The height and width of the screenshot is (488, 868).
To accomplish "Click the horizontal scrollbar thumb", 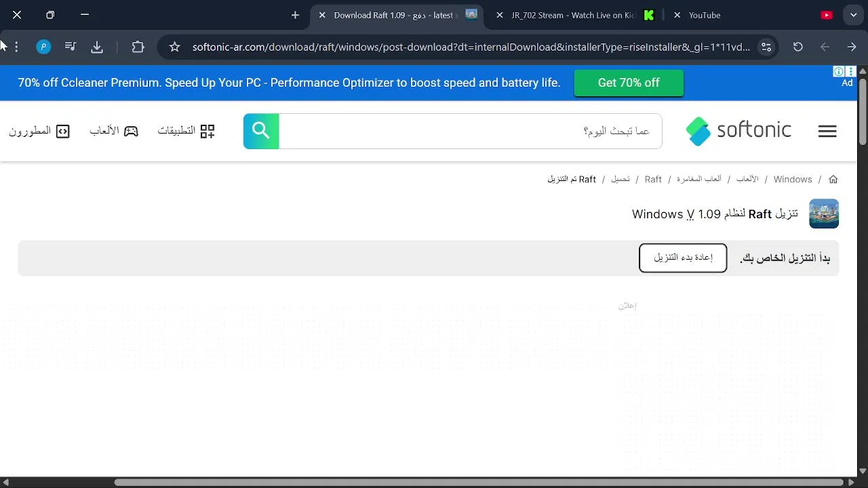I will 480,483.
